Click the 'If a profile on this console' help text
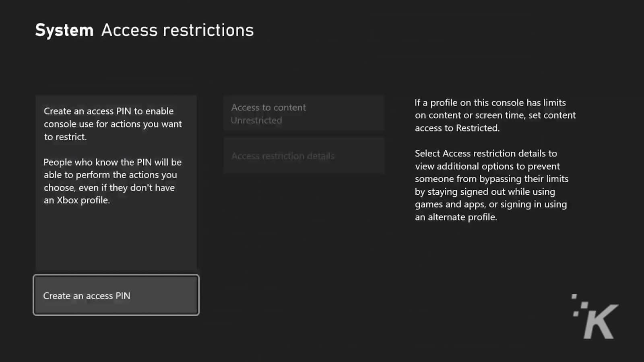 coord(495,115)
